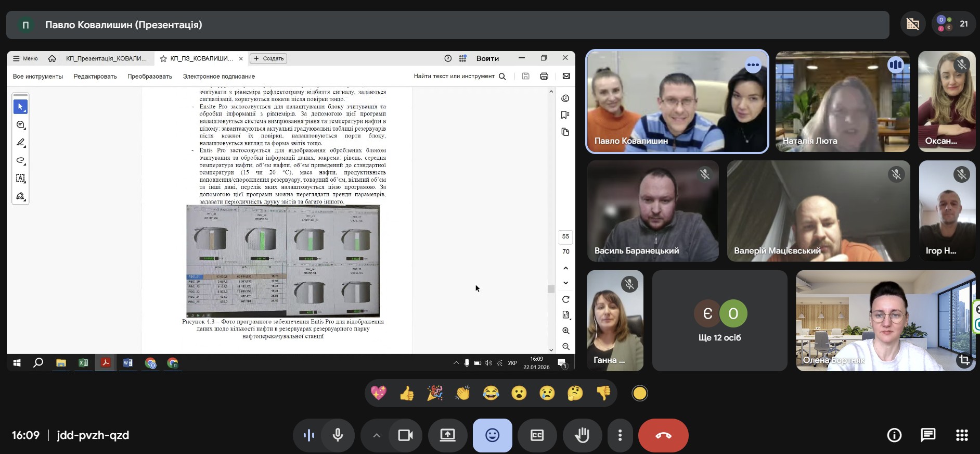Open Excel from shared taskbar
980x454 pixels.
pos(83,363)
